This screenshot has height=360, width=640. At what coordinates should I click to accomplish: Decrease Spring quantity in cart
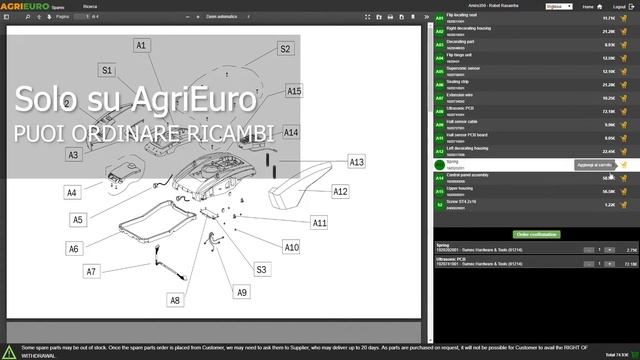tap(589, 250)
